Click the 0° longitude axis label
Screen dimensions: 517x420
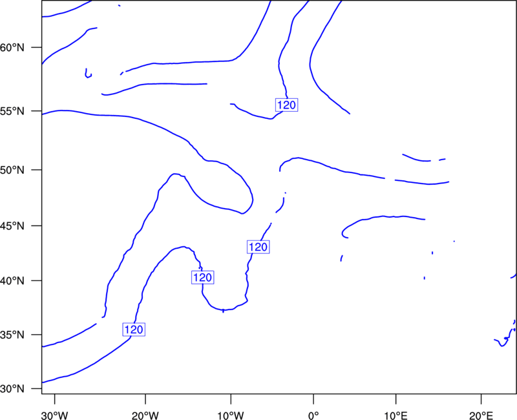pos(313,415)
